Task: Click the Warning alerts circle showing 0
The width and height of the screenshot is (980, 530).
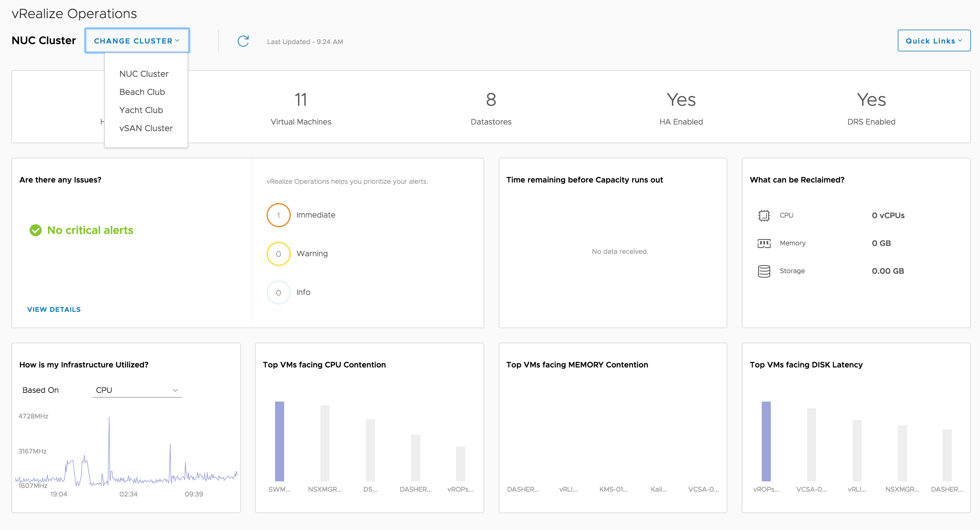Action: pos(278,254)
